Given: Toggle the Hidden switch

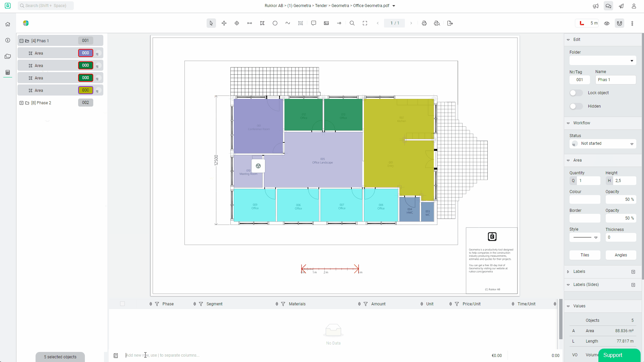Looking at the screenshot, I should [x=576, y=106].
